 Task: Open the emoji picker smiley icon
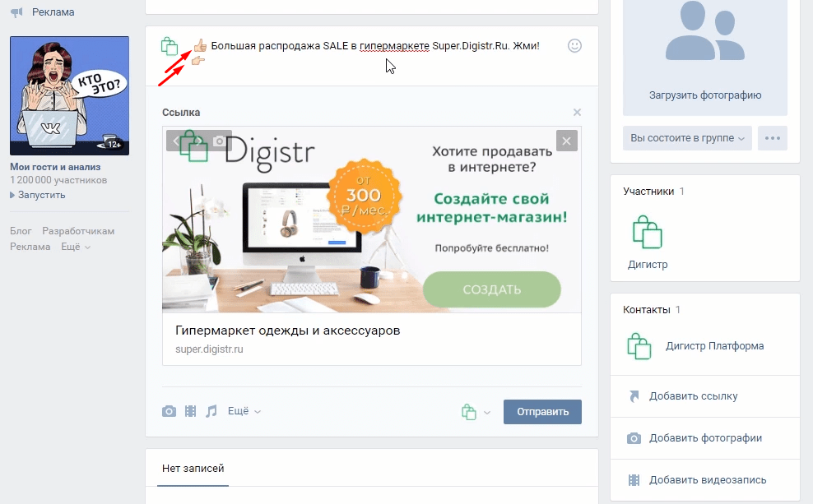click(x=574, y=45)
